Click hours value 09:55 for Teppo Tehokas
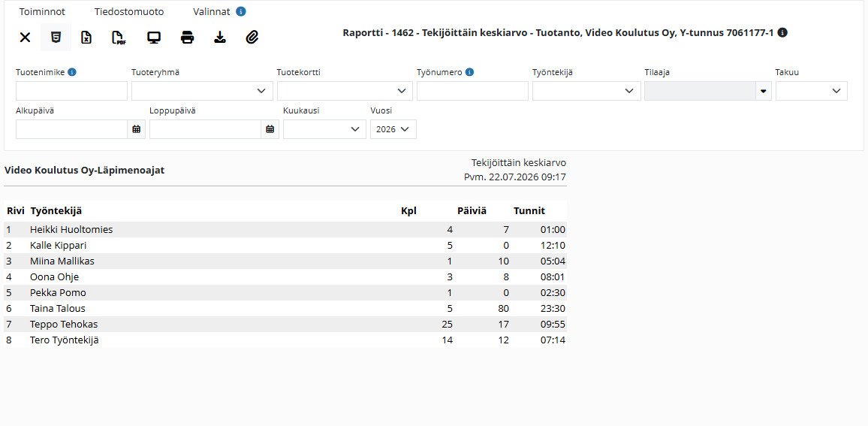The height and width of the screenshot is (426, 868). pyautogui.click(x=553, y=324)
